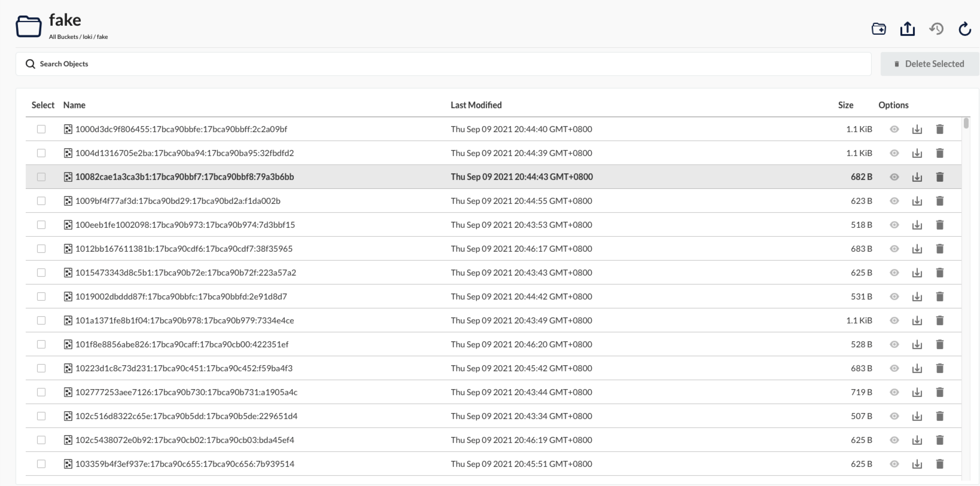The image size is (980, 486).
Task: Tick checkbox for 101a1371fe8b1f04
Action: (41, 321)
